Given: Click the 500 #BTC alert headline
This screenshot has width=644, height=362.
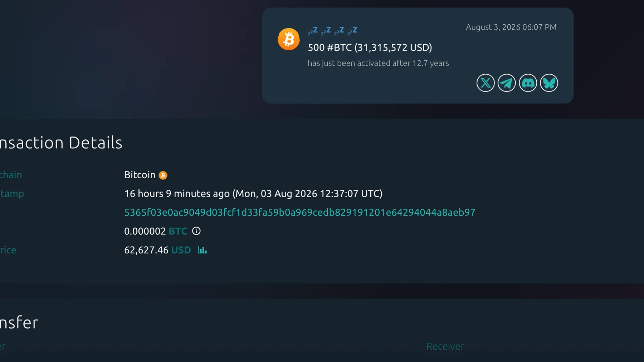Looking at the screenshot, I should (370, 48).
